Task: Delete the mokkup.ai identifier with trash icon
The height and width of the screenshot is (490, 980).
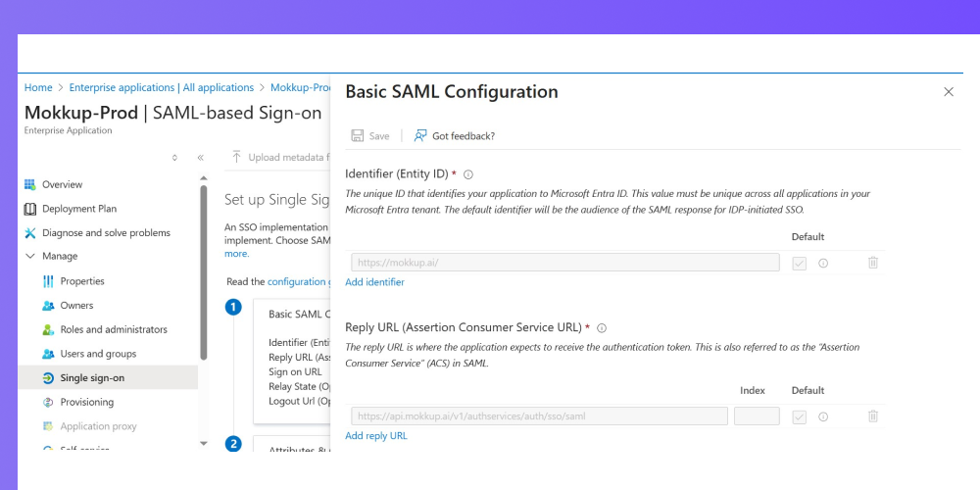Action: (x=873, y=263)
